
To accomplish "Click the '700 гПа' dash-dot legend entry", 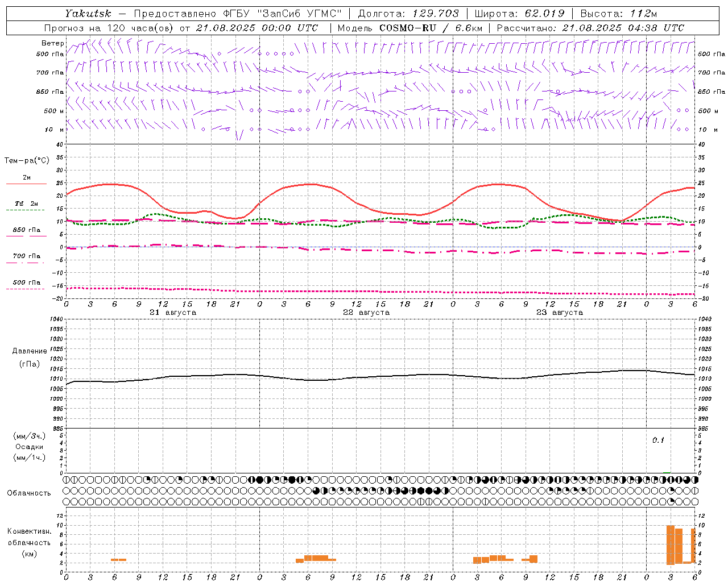I will [27, 256].
